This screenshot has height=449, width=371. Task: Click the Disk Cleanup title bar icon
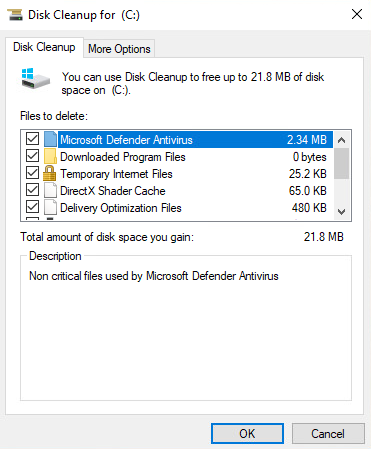[15, 15]
